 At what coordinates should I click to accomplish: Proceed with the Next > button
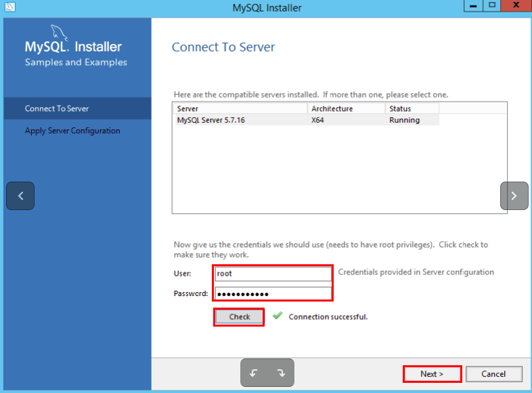[x=432, y=374]
